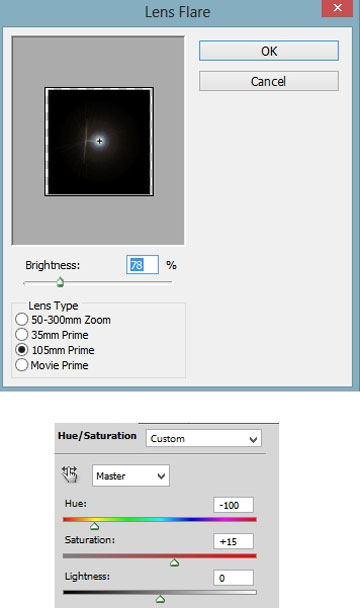360x608 pixels.
Task: Click the Saturation slider handle
Action: point(174,562)
